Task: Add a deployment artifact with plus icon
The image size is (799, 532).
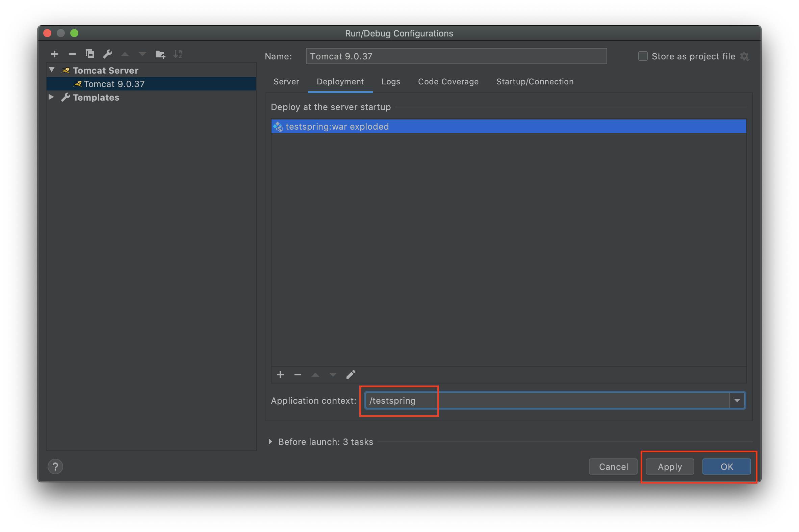Action: pyautogui.click(x=280, y=375)
